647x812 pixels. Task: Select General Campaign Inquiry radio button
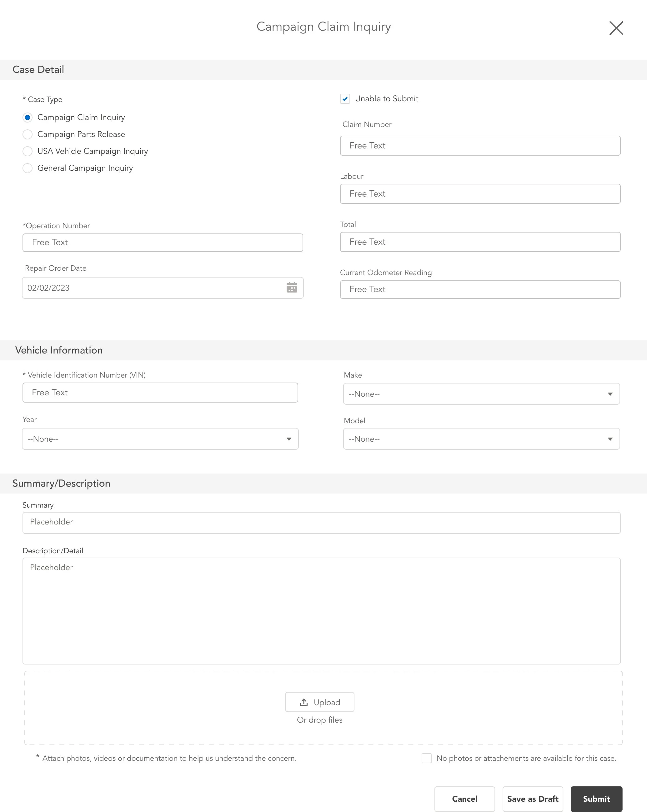pos(28,168)
